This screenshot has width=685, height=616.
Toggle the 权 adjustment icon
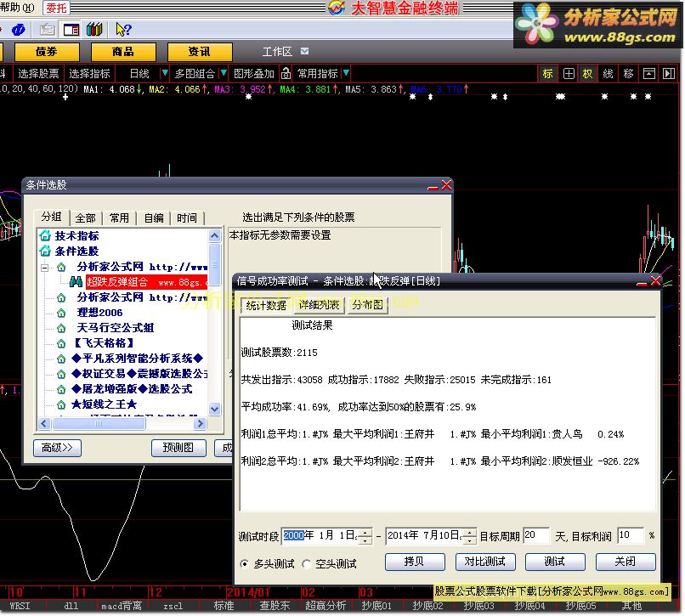(587, 74)
